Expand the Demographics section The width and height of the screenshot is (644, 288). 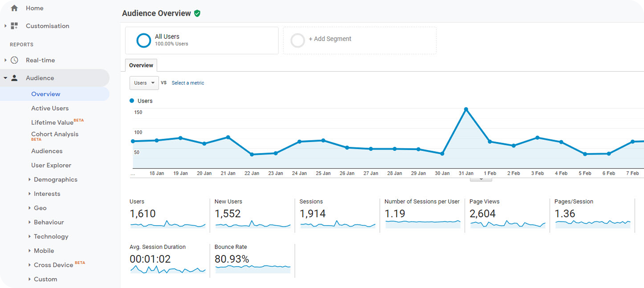pos(55,179)
